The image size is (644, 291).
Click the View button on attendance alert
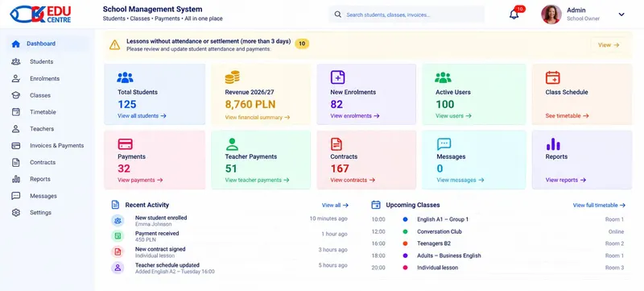[x=609, y=45]
